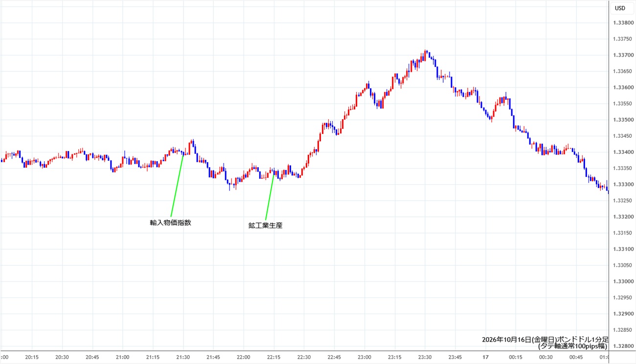Click the 1.33100 price axis label
This screenshot has height=364, width=636.
pos(622,249)
